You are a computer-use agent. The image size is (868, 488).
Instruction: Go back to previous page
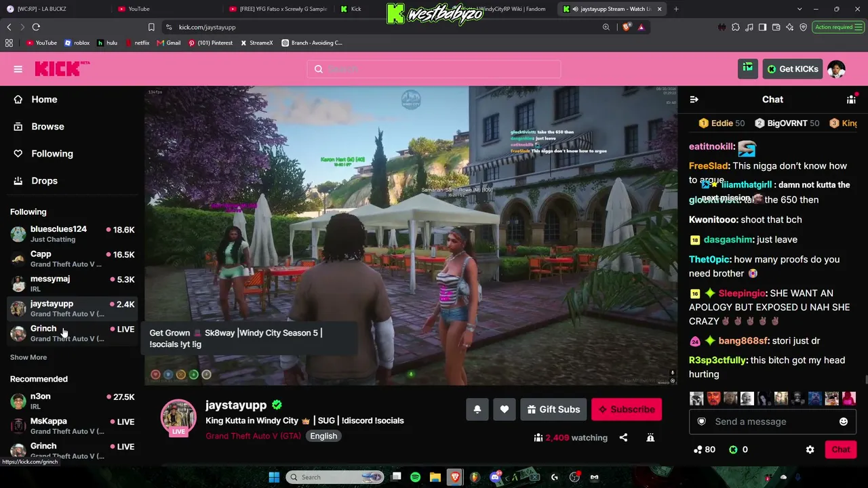click(9, 27)
